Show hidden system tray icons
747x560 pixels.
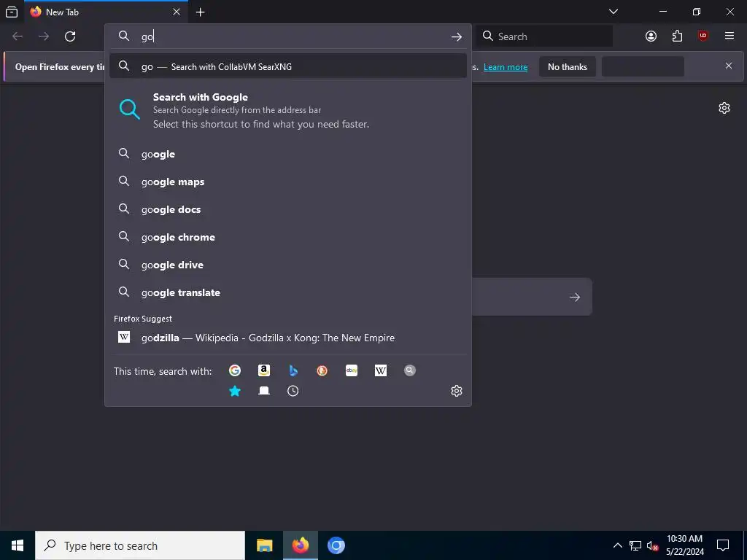pos(617,545)
